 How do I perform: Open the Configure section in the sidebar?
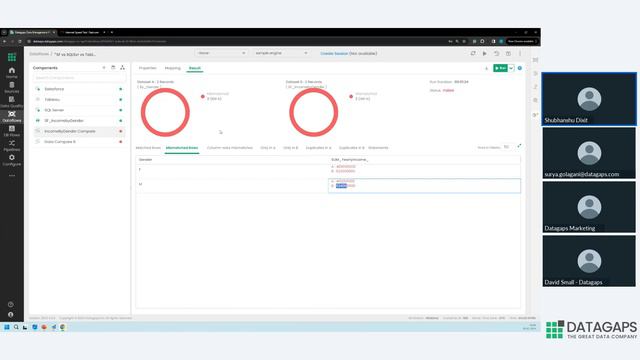[11, 160]
